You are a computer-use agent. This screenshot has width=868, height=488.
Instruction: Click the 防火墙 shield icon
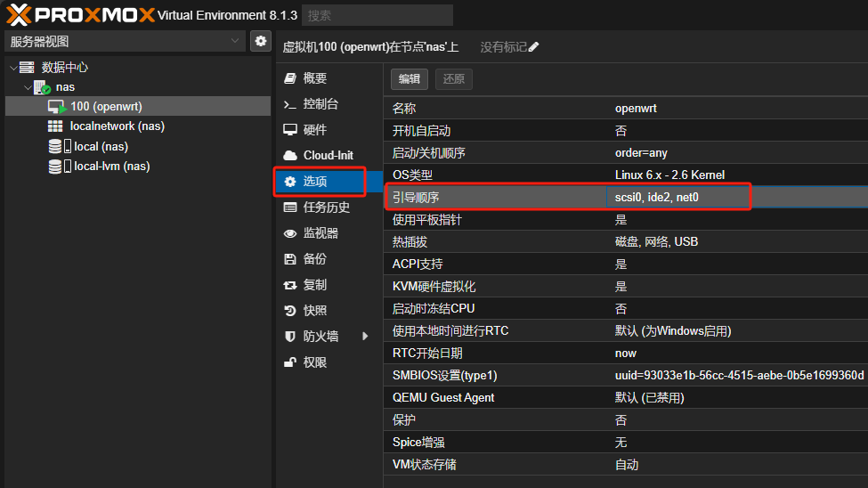(x=290, y=337)
